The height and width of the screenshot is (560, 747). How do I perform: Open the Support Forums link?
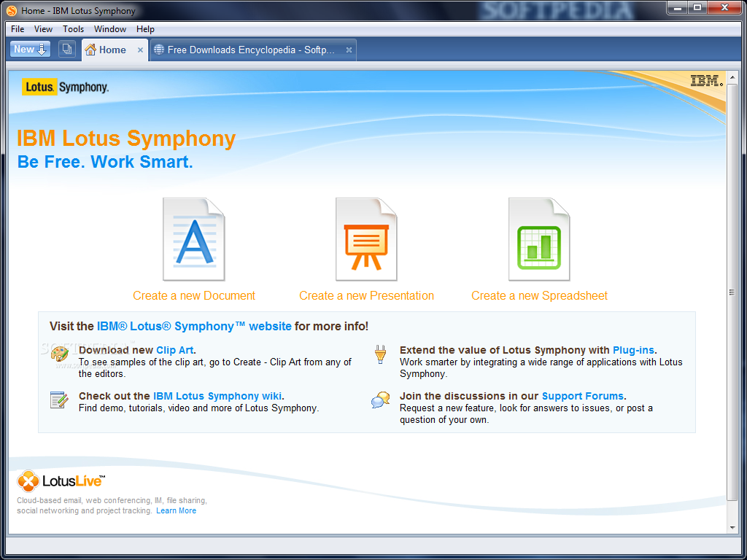[x=583, y=396]
